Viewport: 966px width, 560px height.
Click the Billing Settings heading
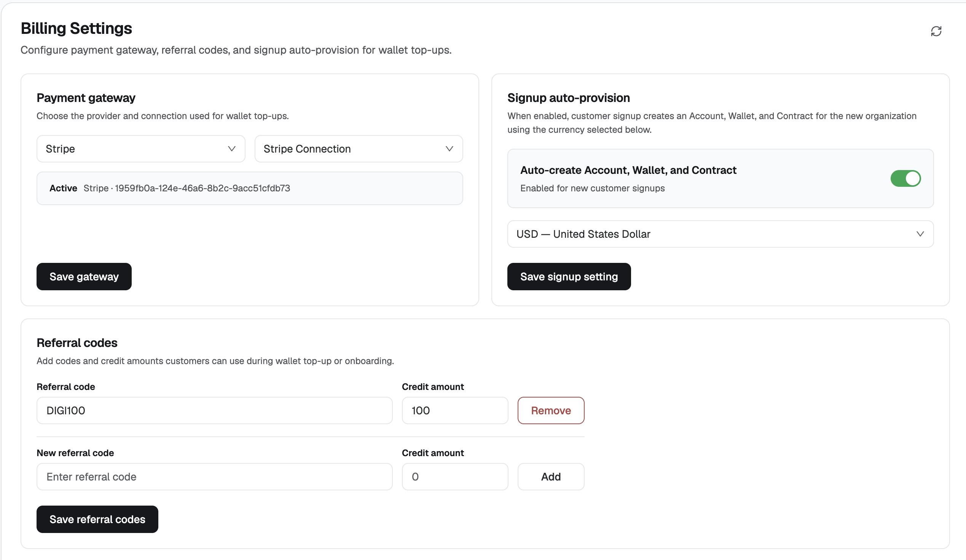pyautogui.click(x=76, y=29)
